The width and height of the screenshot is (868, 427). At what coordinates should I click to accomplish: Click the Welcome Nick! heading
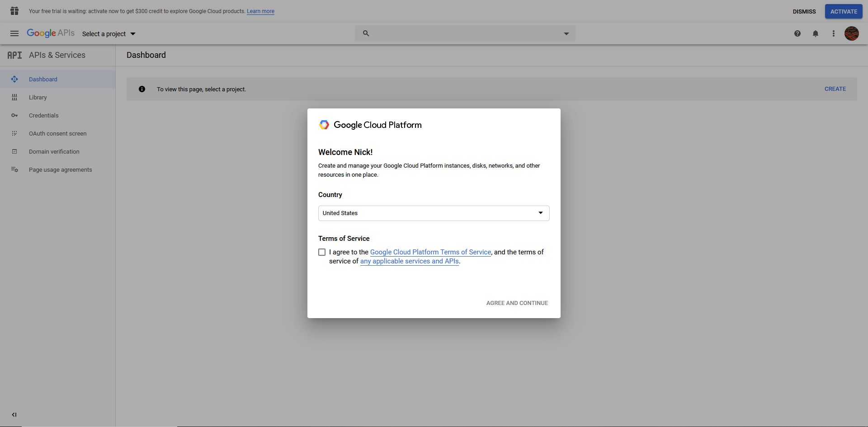tap(345, 152)
